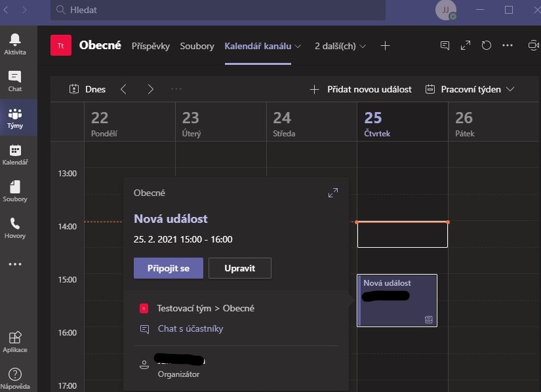Click in the Hledat search field

tap(218, 10)
